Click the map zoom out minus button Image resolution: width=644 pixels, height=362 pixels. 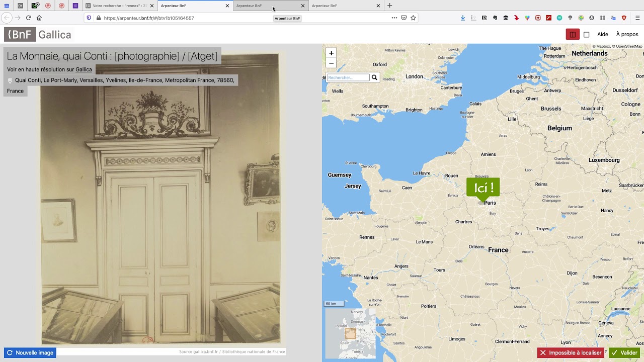pos(331,63)
